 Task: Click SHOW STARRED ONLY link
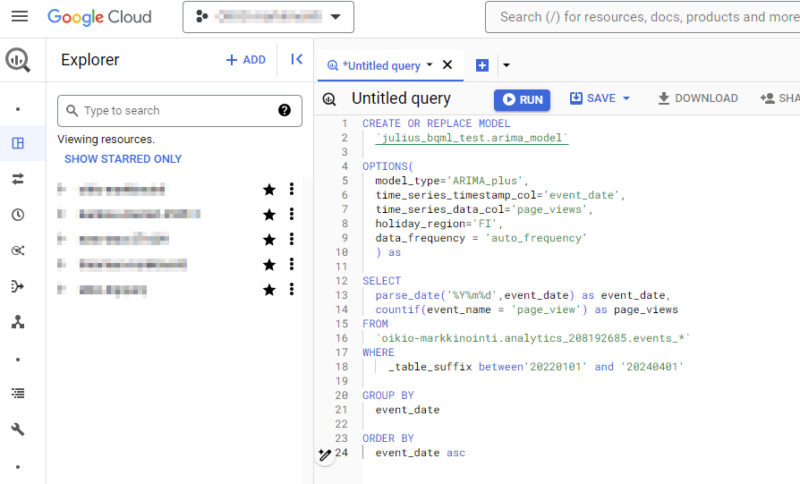123,159
